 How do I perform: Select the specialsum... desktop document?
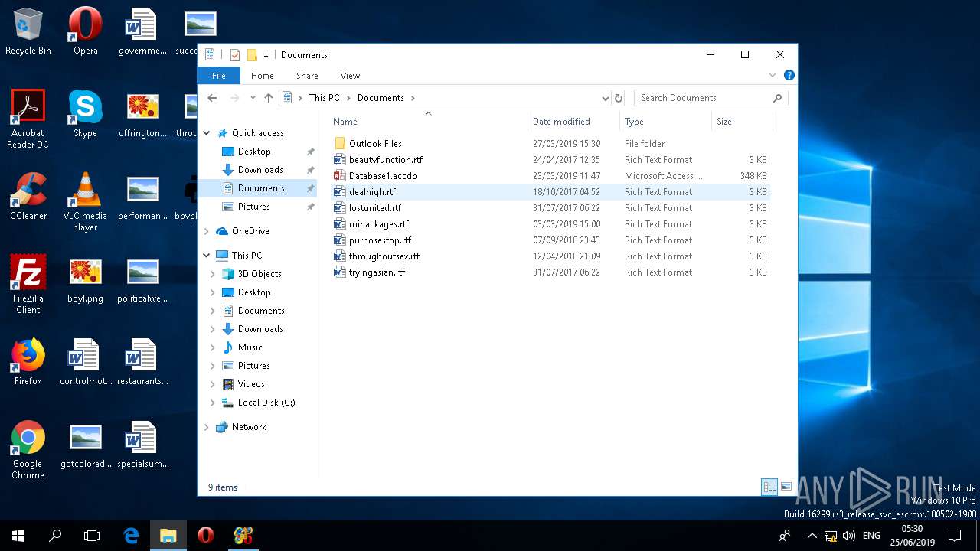(x=142, y=445)
